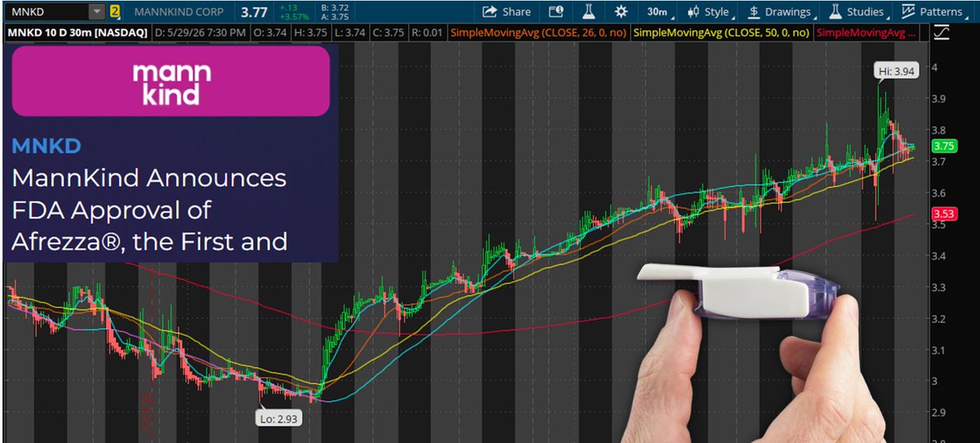Open the 30m timeframe selector
Screen dimensions: 980x443
click(x=658, y=11)
